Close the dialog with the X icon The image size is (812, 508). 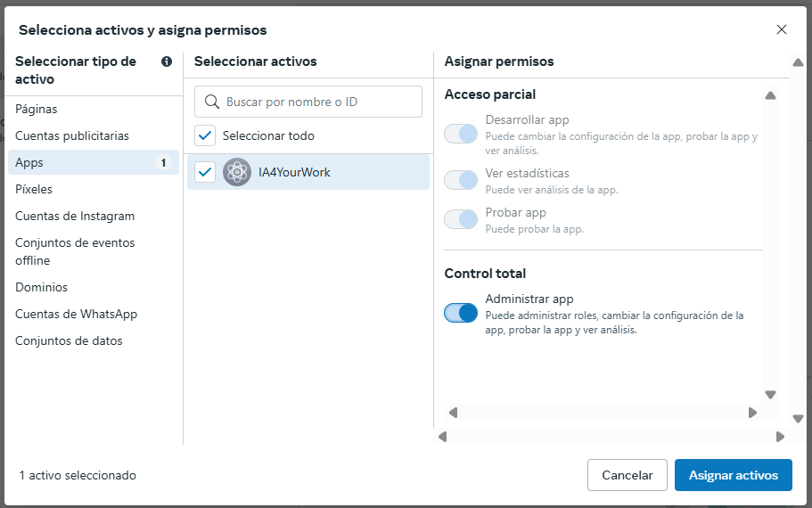click(x=782, y=29)
